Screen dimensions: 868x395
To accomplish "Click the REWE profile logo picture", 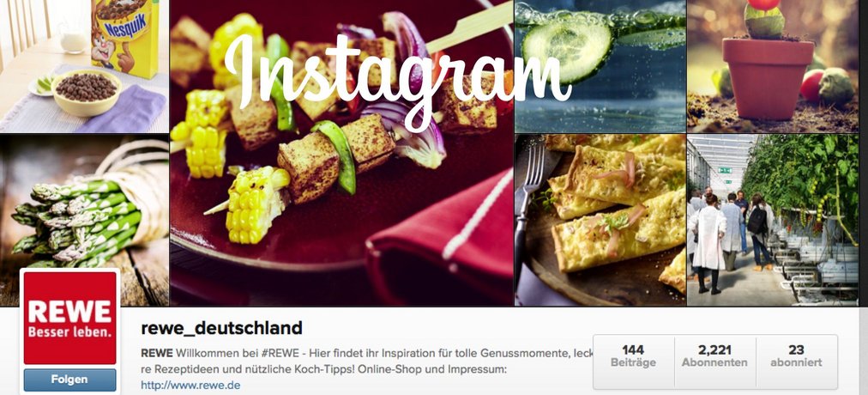I will (x=69, y=318).
